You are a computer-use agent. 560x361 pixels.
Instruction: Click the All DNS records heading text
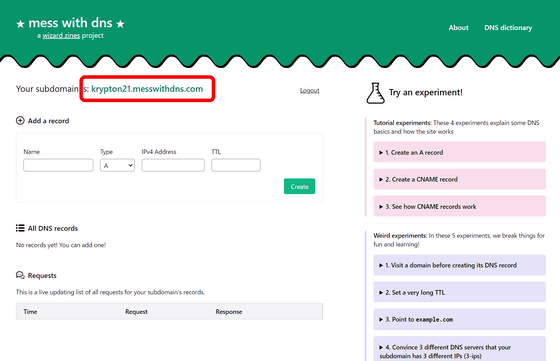point(52,228)
